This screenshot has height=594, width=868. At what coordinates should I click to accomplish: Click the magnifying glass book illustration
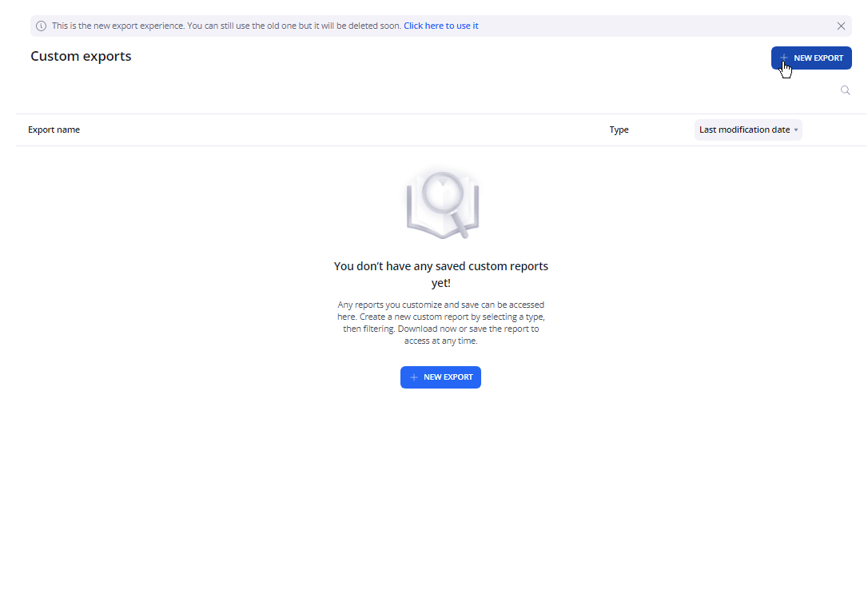click(x=442, y=205)
